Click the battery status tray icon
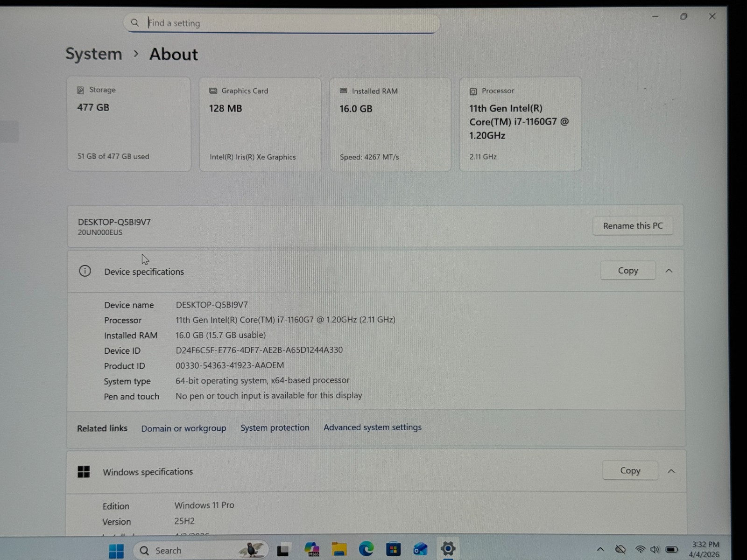The width and height of the screenshot is (747, 560). 672,549
